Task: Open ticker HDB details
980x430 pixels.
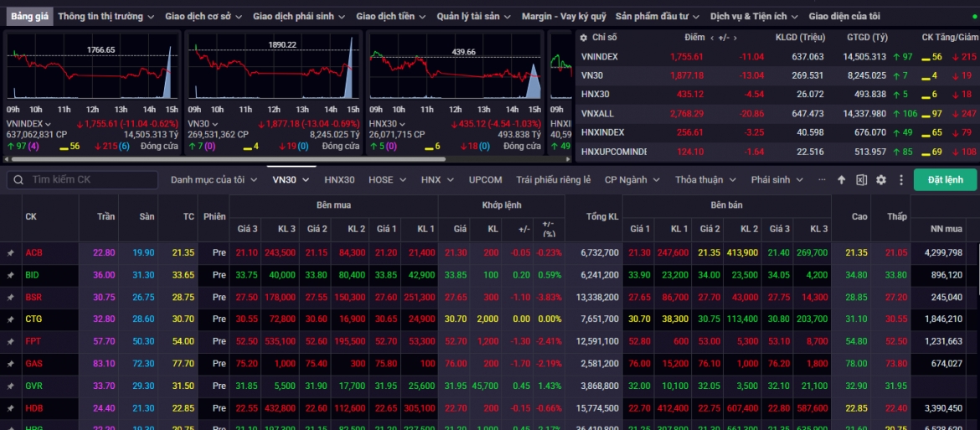Action: pos(34,409)
